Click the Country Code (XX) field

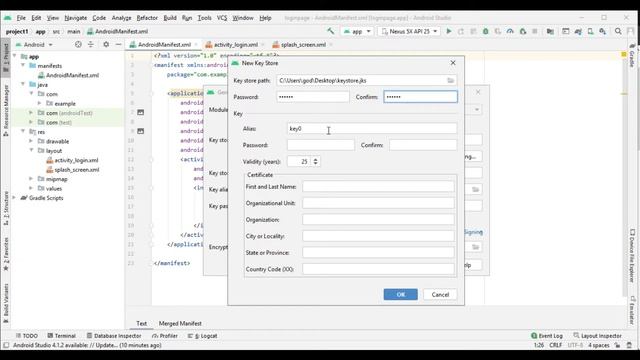click(378, 269)
